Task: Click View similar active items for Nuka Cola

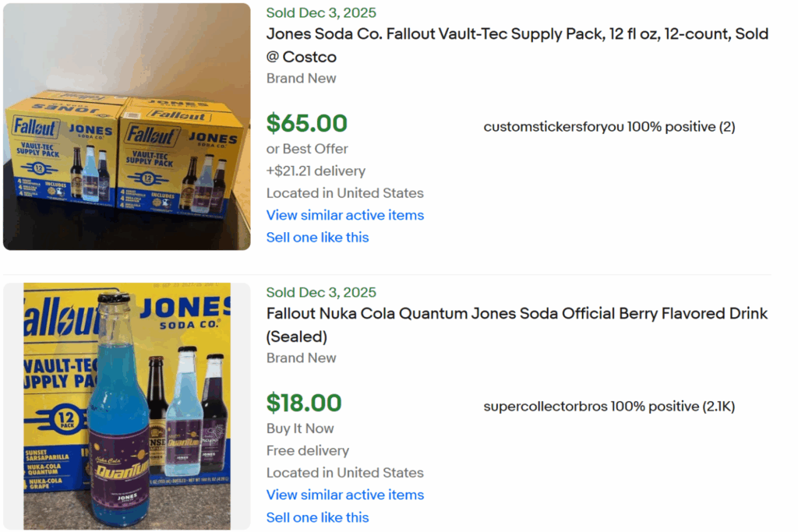Action: [344, 495]
